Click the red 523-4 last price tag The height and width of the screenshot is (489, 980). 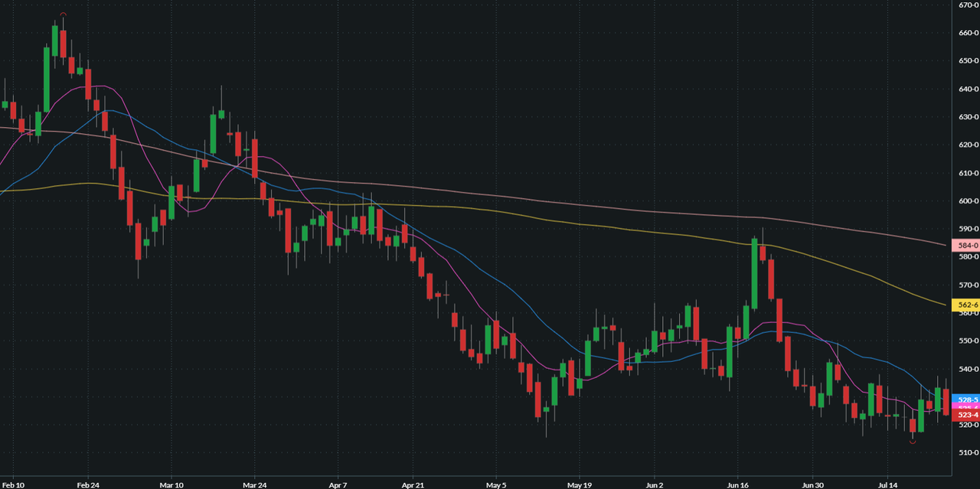coord(965,415)
